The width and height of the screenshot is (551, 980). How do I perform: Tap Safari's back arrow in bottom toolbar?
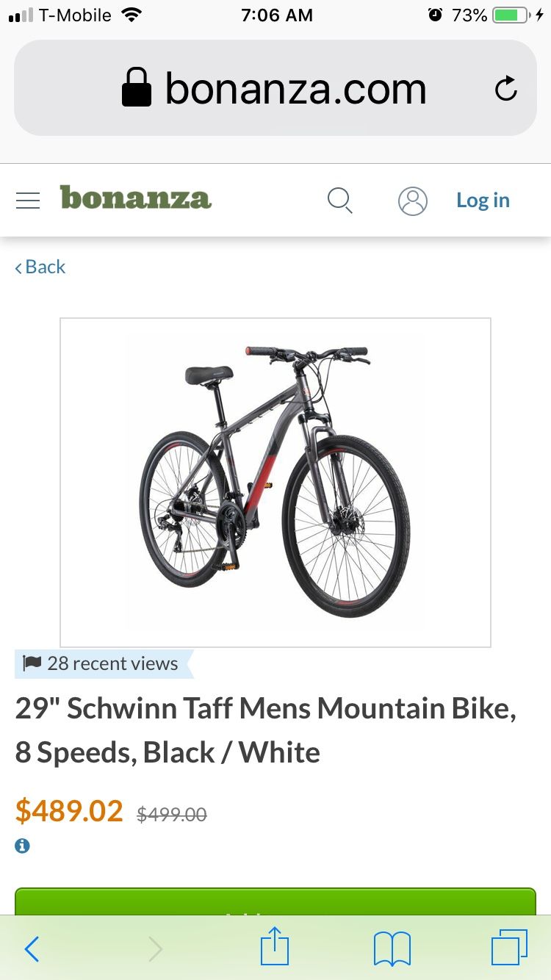pyautogui.click(x=32, y=949)
